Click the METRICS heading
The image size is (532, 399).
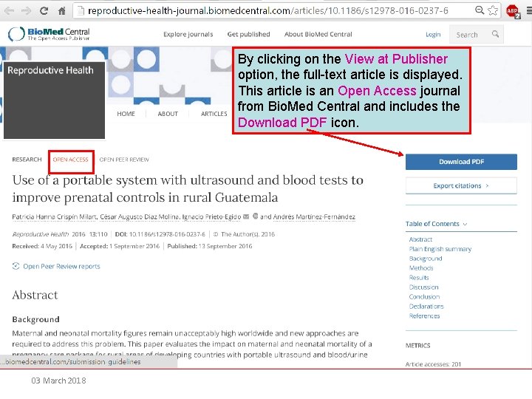417,345
